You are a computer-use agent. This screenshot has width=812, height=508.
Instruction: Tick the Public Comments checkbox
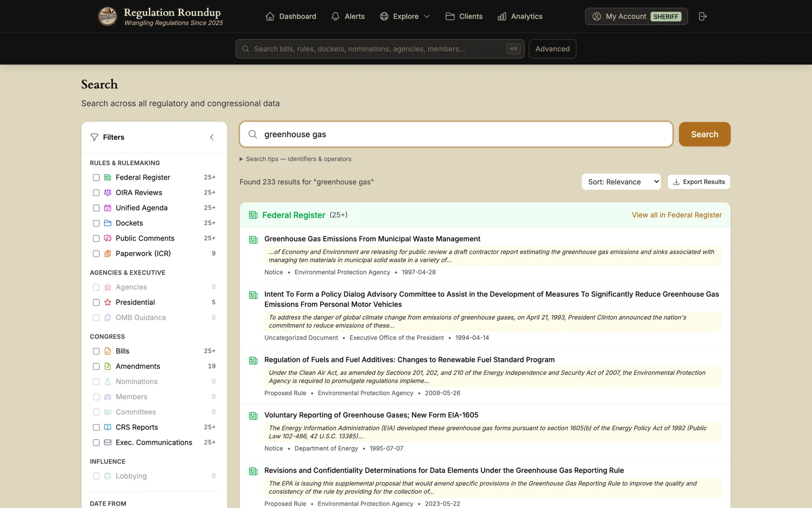coord(96,238)
